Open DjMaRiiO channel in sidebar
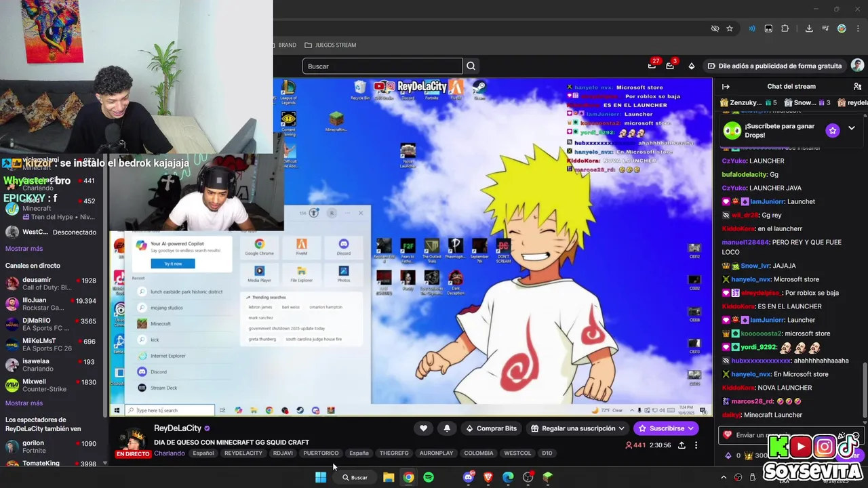Screen dimensions: 868x488 coord(52,324)
